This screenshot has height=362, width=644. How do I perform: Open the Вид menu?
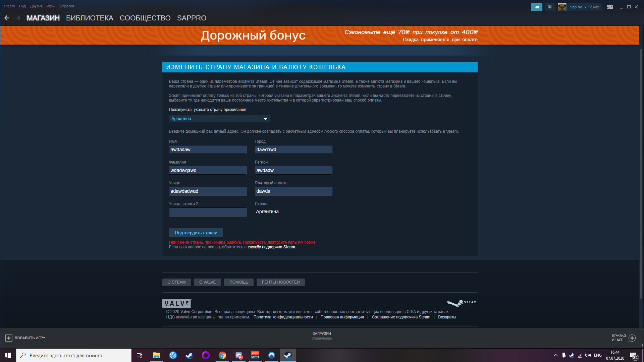(22, 6)
